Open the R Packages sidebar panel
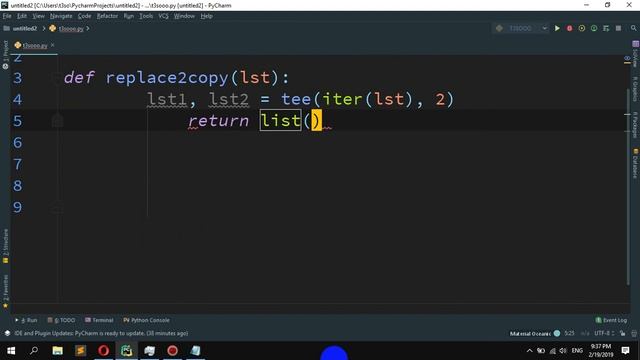Screen dimensions: 640x360 click(635, 124)
